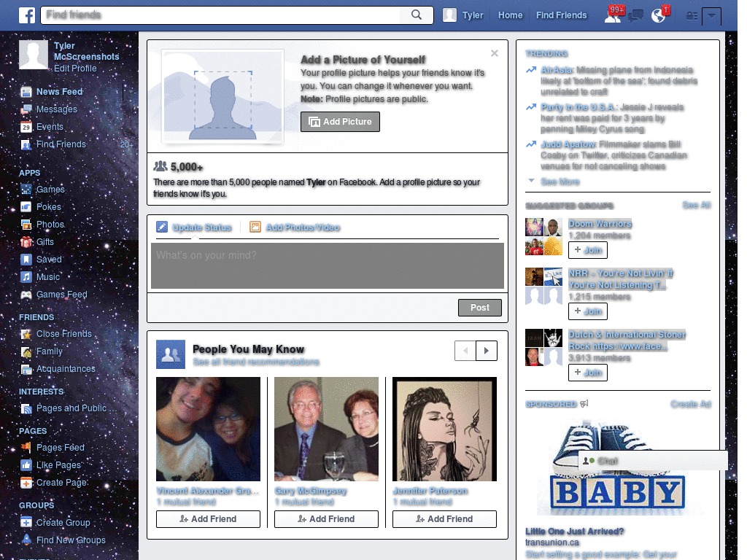Click Home in top bar
747x560 pixels.
pyautogui.click(x=510, y=15)
